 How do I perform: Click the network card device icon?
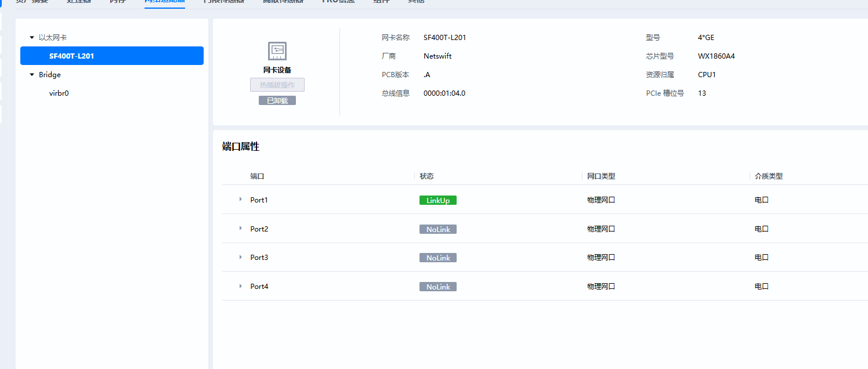coord(277,51)
